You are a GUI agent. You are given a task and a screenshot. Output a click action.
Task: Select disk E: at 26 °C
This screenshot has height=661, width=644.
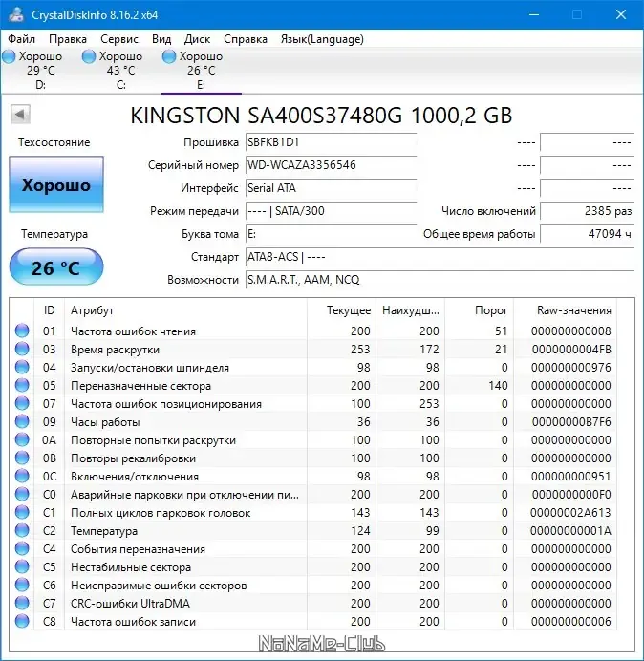click(x=202, y=70)
